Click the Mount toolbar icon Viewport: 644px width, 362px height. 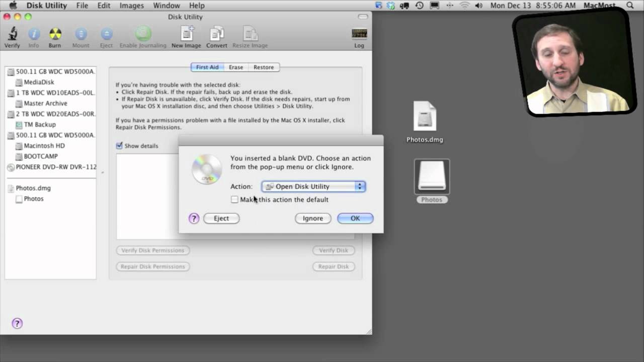(x=80, y=34)
